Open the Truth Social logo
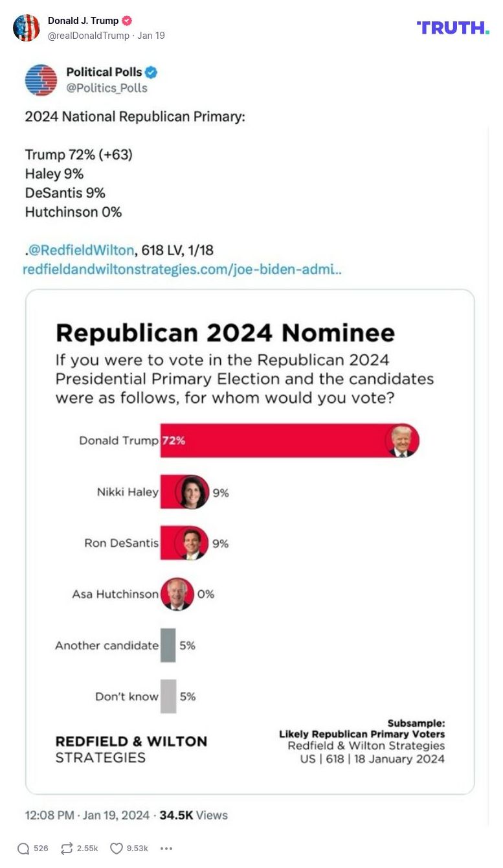 point(453,27)
